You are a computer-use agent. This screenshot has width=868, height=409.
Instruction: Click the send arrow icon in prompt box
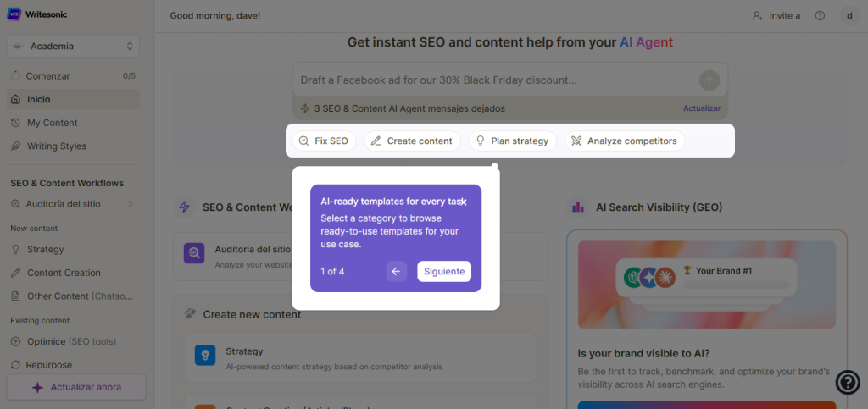pyautogui.click(x=709, y=80)
